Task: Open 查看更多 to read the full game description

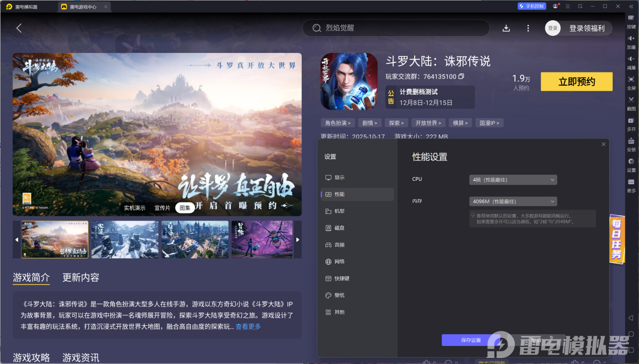Action: tap(248, 325)
